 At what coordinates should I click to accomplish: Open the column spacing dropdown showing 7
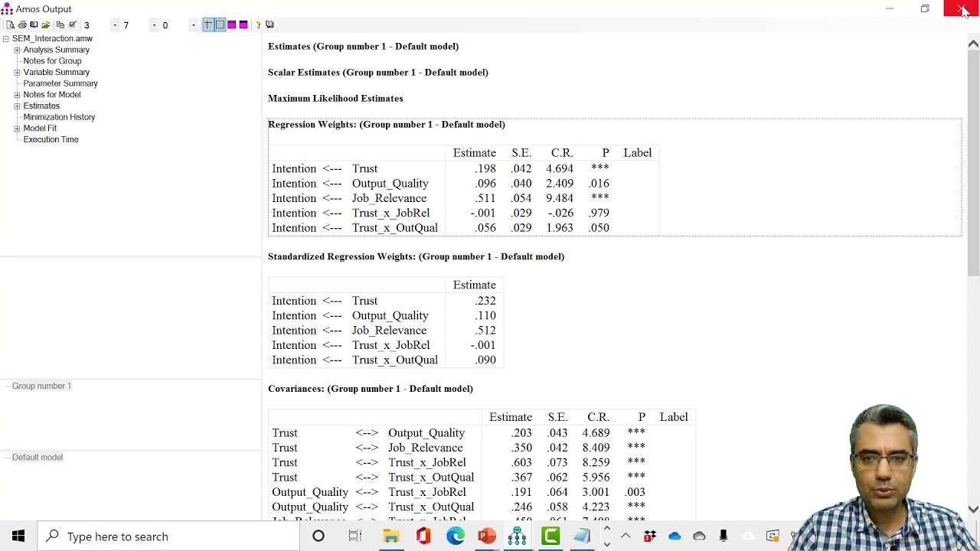pos(154,25)
